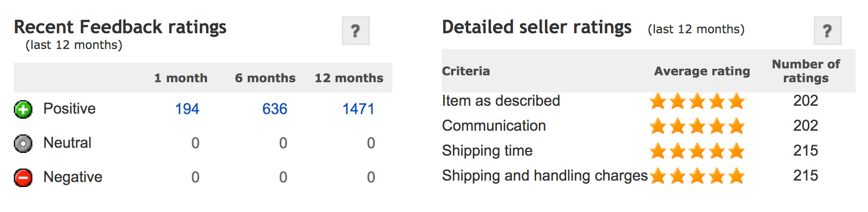Click the Communication star rating
Viewport: 868px width, 212px height.
tap(697, 126)
